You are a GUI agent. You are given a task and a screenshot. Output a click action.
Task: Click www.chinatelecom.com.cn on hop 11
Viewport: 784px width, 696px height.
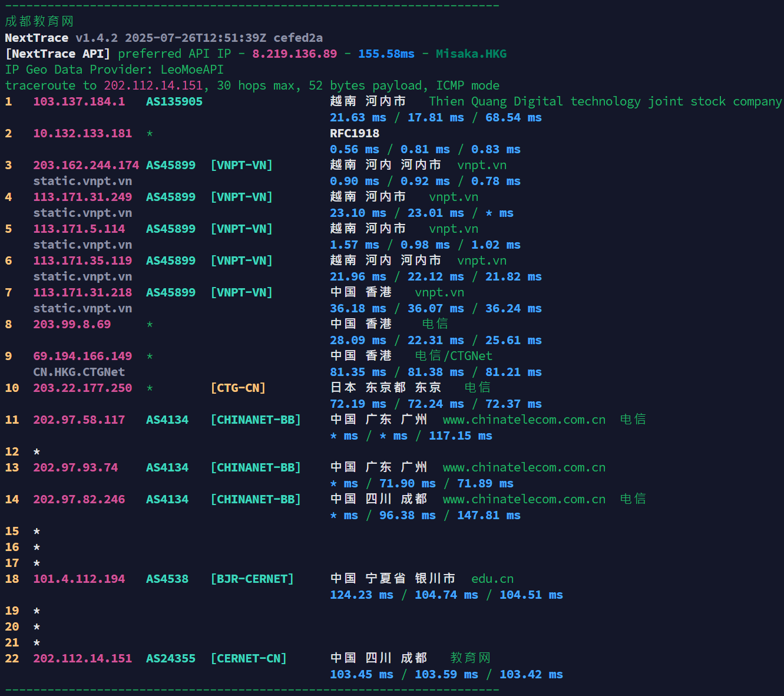click(x=524, y=420)
